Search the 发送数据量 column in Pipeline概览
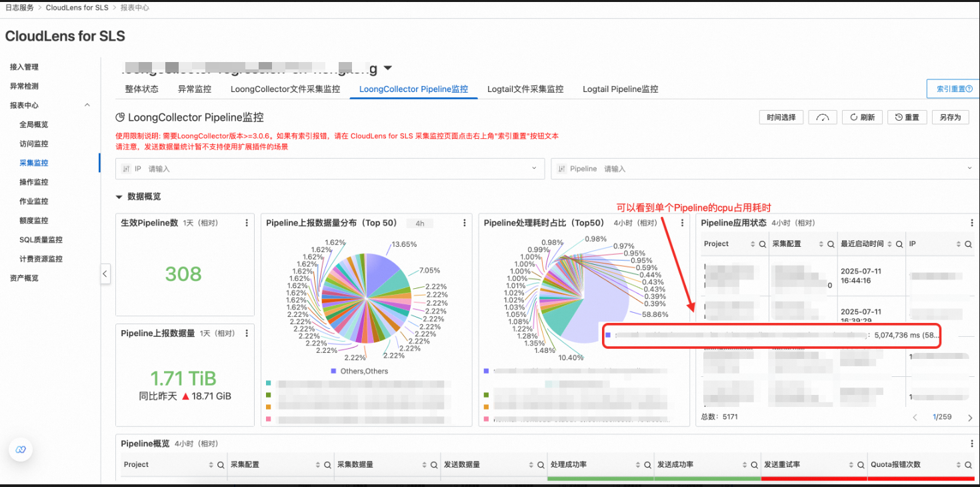Screen dimensions: 980x487 point(541,465)
